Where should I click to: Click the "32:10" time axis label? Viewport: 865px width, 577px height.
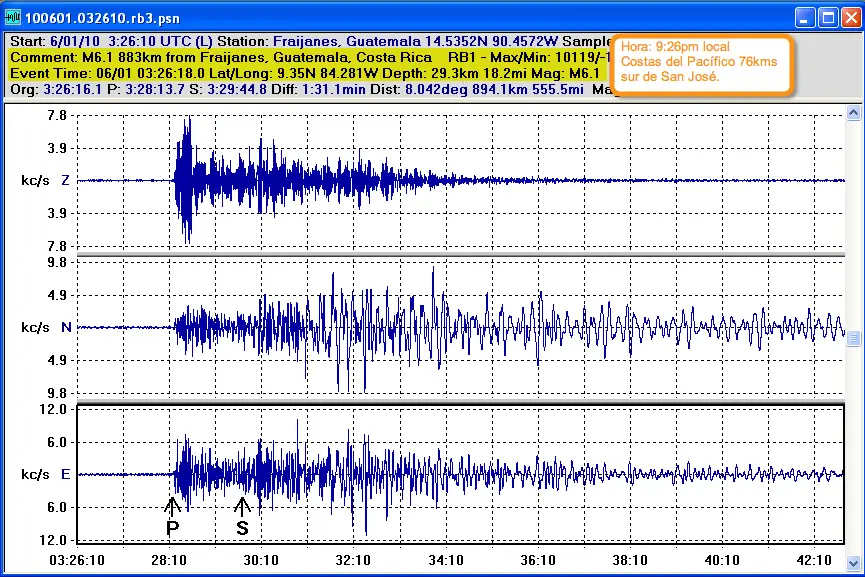(353, 560)
